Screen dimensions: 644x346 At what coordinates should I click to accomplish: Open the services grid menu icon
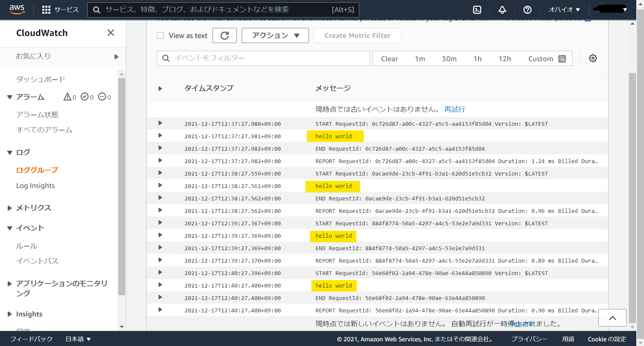(46, 10)
